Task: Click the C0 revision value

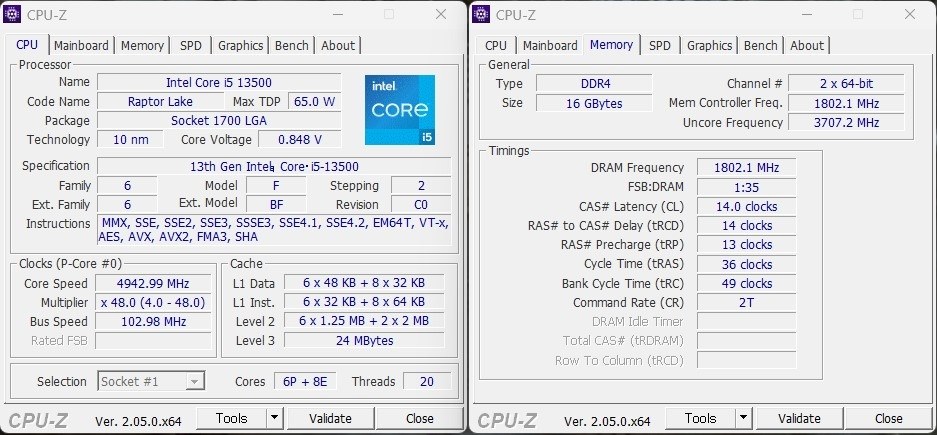Action: pos(421,204)
